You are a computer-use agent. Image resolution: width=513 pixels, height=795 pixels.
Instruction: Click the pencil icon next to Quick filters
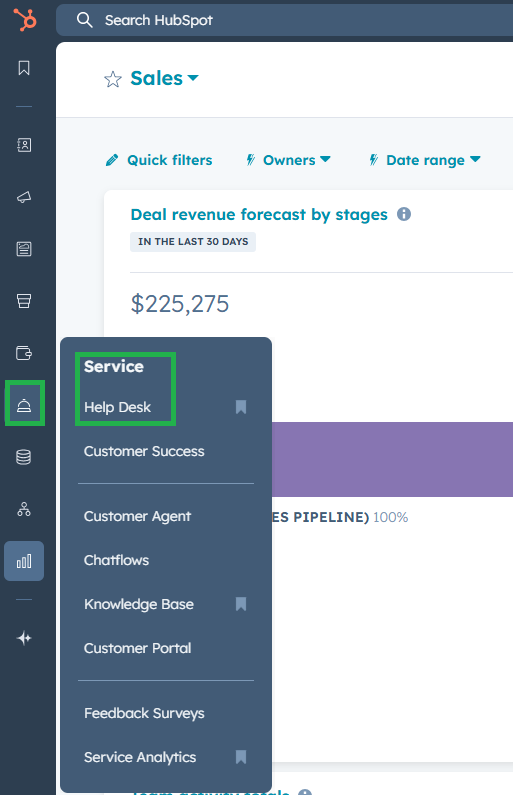tap(112, 160)
